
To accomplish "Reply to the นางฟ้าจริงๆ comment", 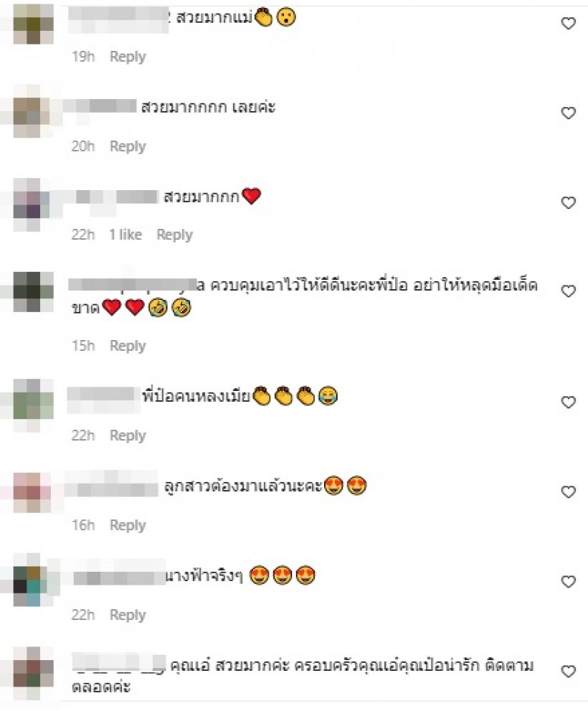I will tap(128, 615).
